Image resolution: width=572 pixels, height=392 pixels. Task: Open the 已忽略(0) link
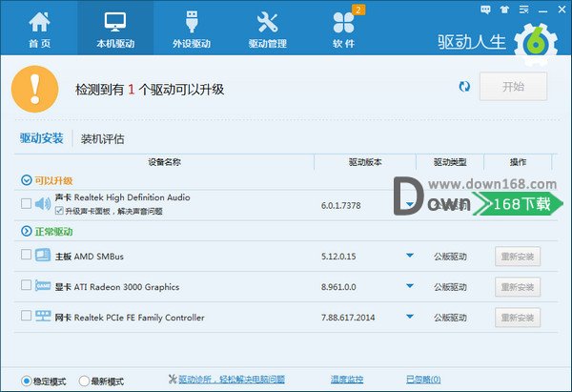pos(423,380)
